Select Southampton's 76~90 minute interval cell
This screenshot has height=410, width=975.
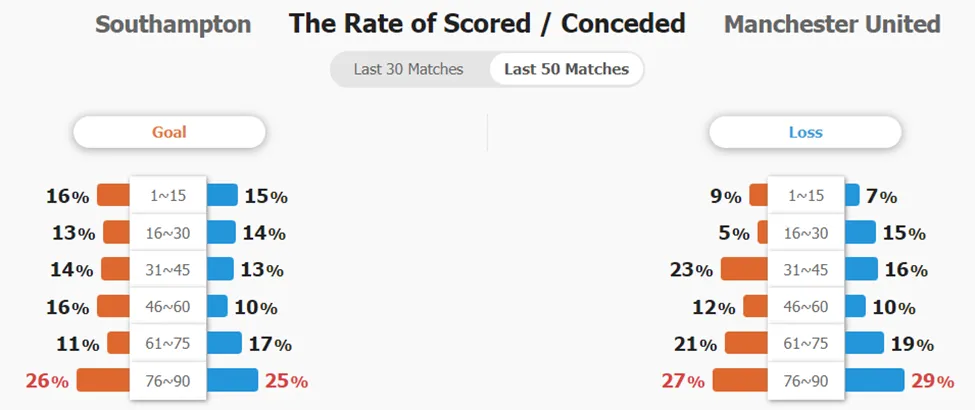pos(168,381)
